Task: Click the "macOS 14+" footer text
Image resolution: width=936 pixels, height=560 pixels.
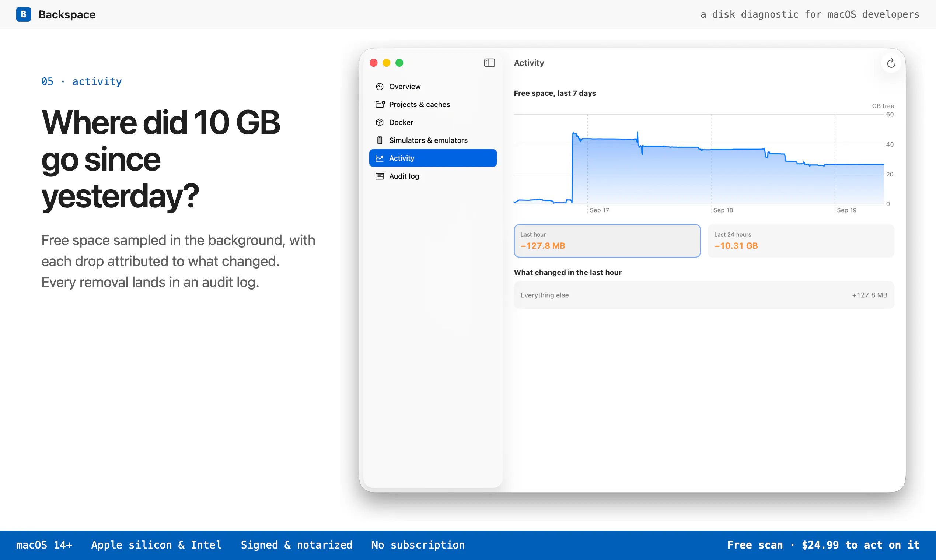Action: coord(44,545)
